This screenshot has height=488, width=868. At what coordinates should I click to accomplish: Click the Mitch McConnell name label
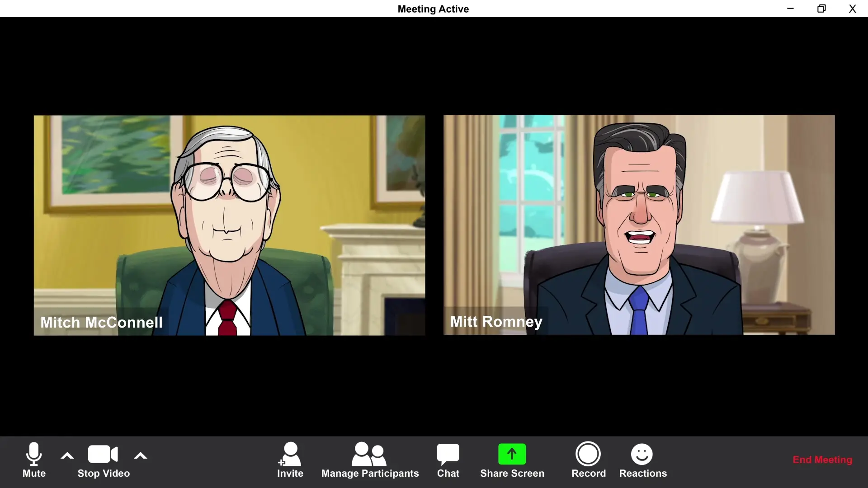pyautogui.click(x=101, y=322)
